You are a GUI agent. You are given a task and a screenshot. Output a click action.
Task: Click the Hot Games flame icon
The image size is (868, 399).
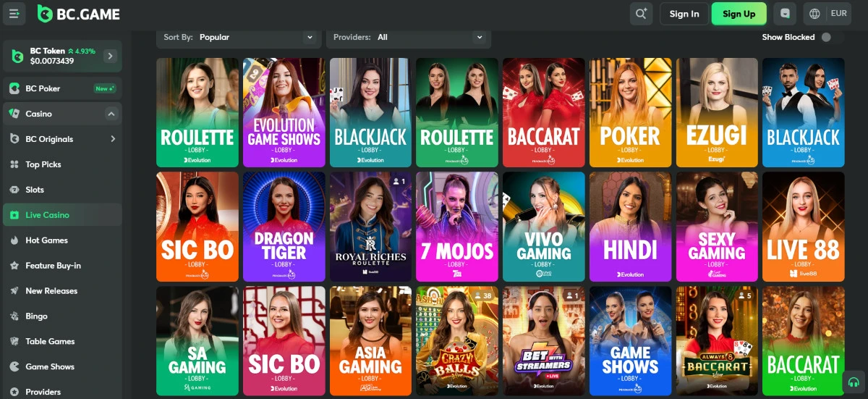(14, 240)
